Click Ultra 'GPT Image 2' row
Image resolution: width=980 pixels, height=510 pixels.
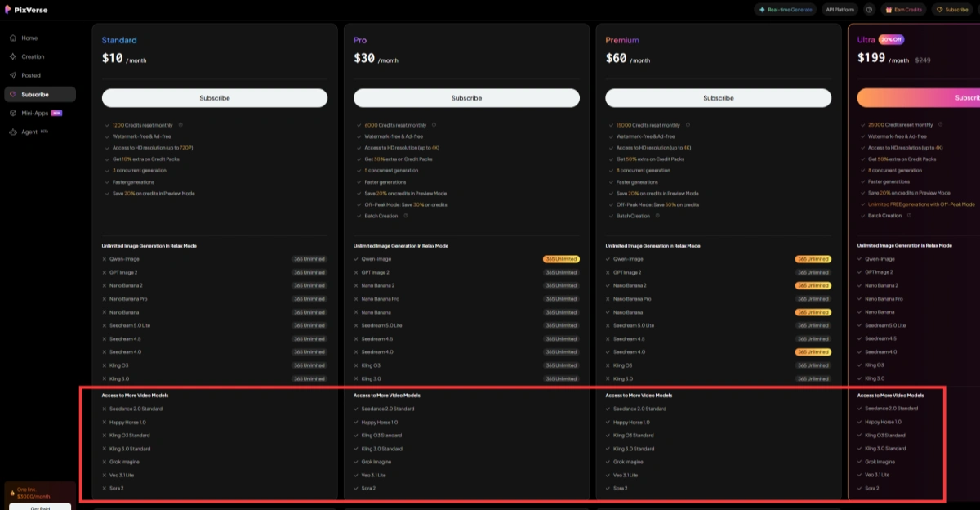click(x=919, y=272)
